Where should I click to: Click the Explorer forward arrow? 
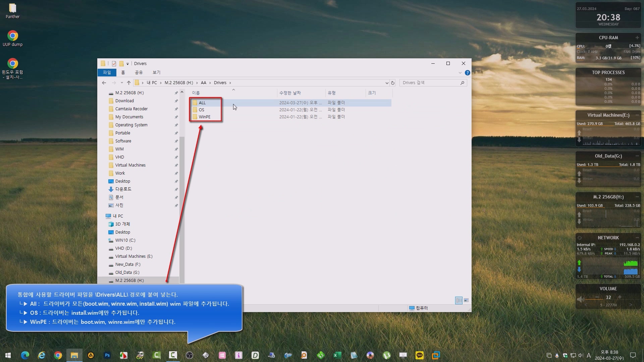click(x=114, y=83)
